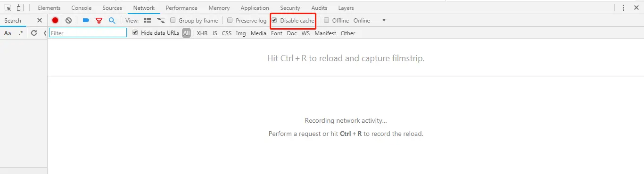Image resolution: width=644 pixels, height=174 pixels.
Task: Click the Filter text input
Action: 88,33
